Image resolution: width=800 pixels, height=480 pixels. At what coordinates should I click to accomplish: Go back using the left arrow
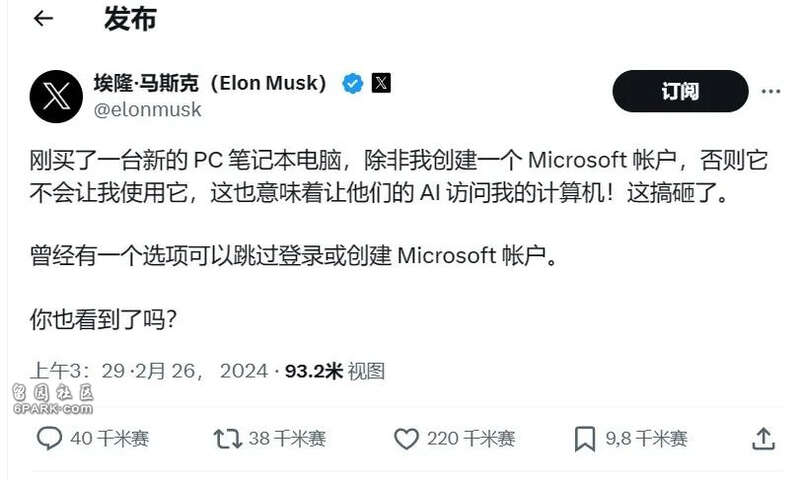pyautogui.click(x=43, y=18)
